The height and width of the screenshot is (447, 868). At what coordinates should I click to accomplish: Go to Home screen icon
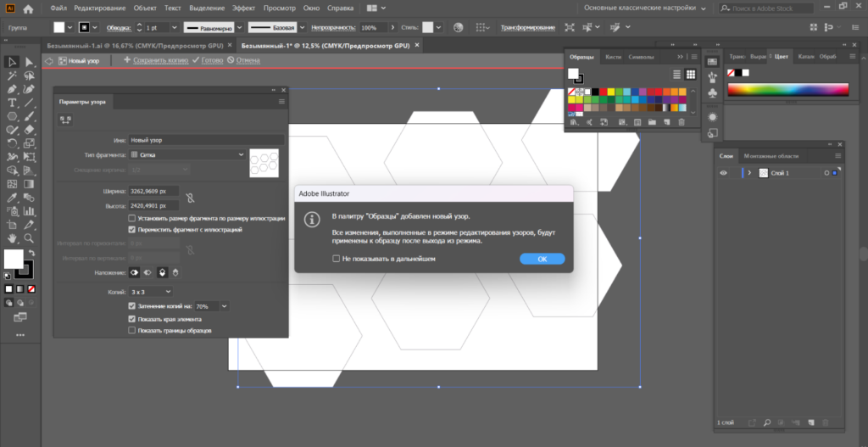pos(28,8)
